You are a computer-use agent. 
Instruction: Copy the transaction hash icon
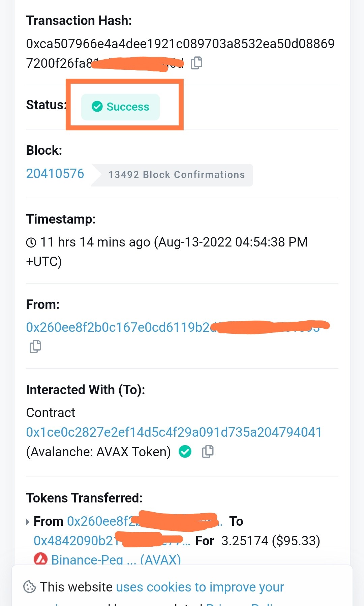(x=196, y=63)
